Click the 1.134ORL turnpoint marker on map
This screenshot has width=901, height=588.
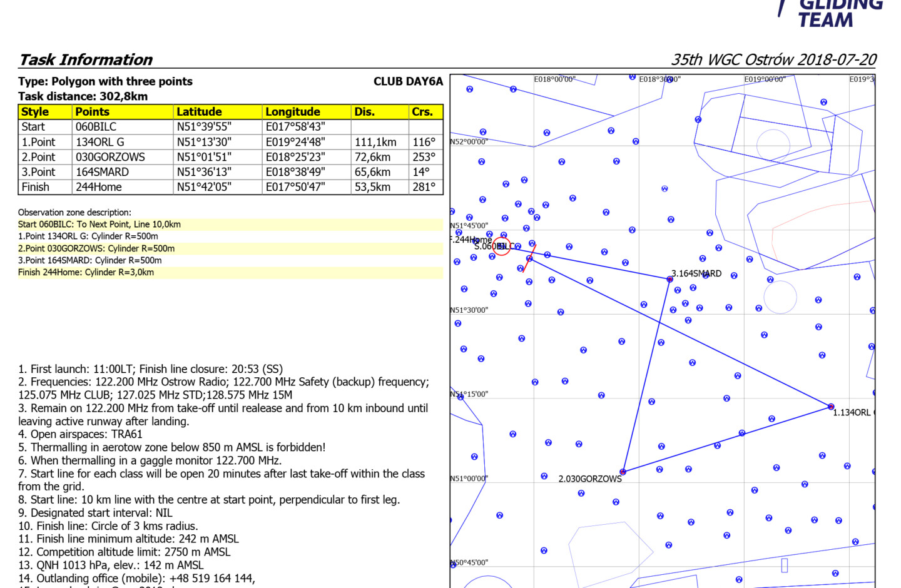[831, 407]
